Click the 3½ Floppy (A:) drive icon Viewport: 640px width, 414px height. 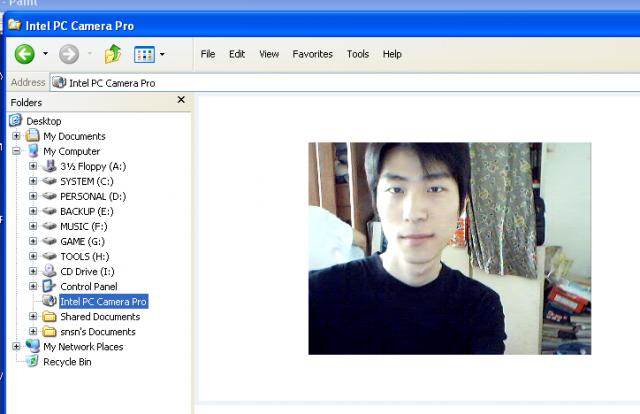point(49,166)
